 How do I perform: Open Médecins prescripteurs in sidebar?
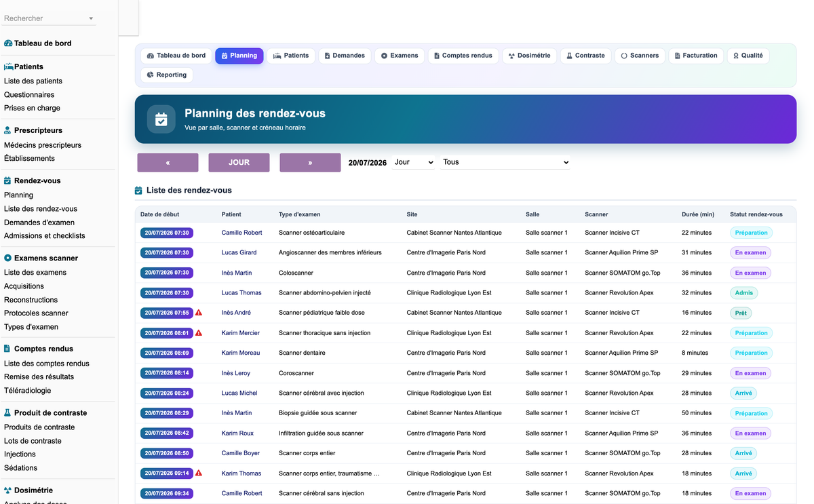pos(43,145)
